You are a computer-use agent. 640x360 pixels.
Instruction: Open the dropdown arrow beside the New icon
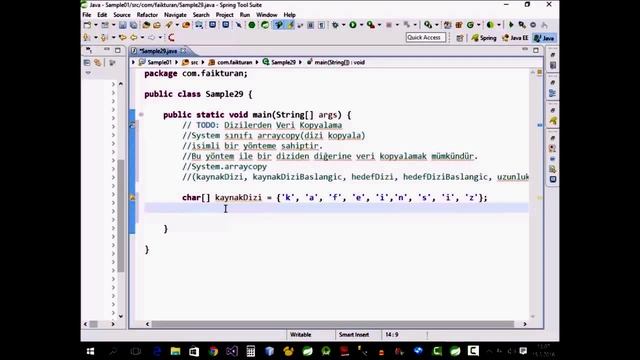[96, 25]
